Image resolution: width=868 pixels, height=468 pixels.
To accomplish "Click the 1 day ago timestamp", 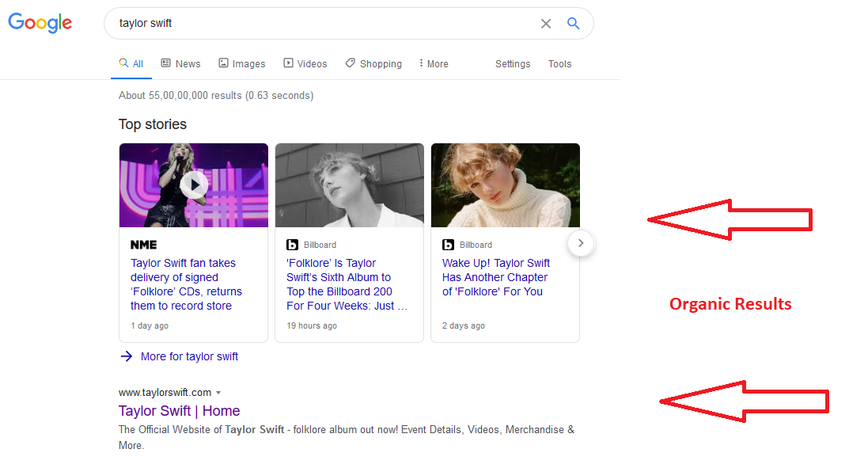I will pos(150,325).
